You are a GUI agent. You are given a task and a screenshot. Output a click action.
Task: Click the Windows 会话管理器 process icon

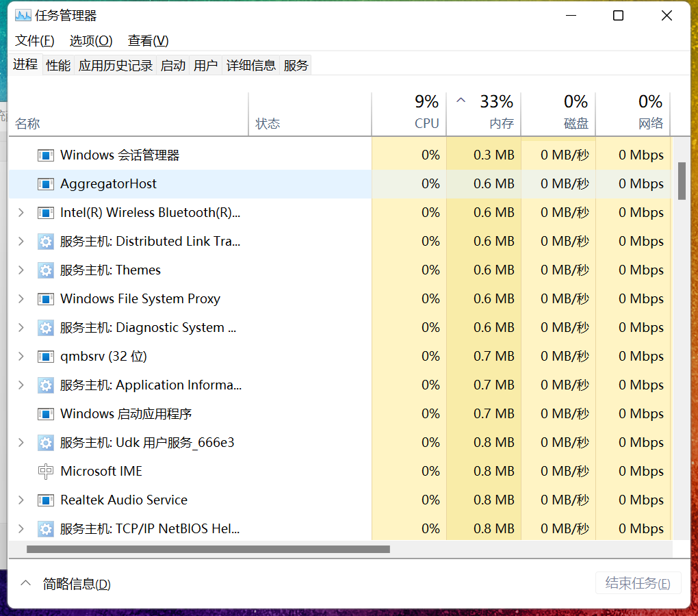[46, 155]
